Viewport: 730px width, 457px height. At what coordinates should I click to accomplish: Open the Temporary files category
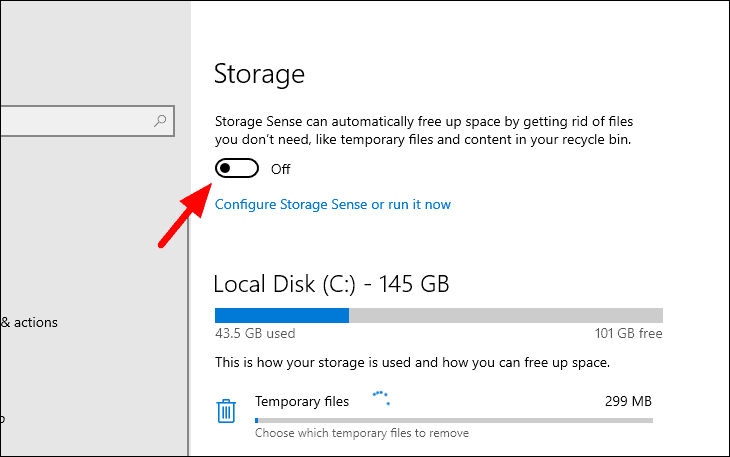tap(302, 401)
